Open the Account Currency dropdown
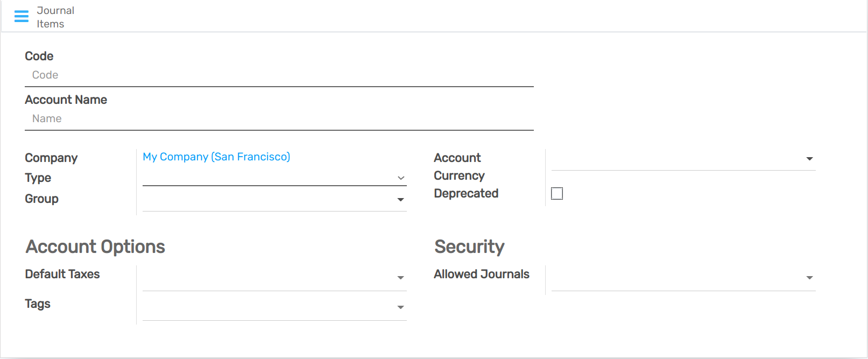 coord(809,159)
